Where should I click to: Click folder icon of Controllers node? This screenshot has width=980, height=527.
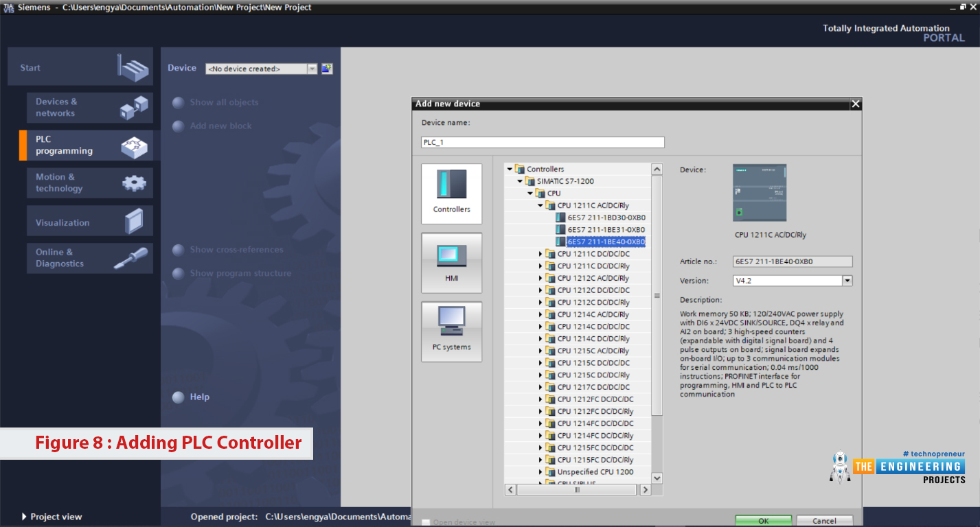coord(520,169)
